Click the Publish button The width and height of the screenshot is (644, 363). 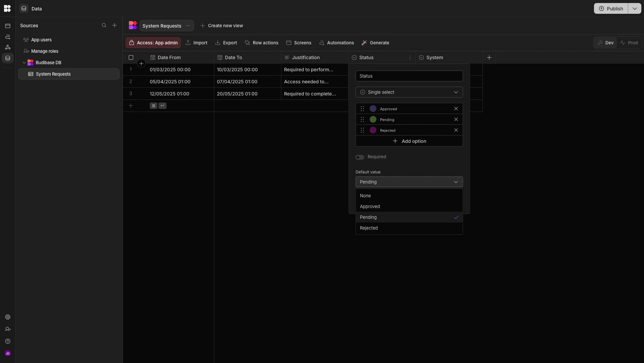pyautogui.click(x=611, y=8)
